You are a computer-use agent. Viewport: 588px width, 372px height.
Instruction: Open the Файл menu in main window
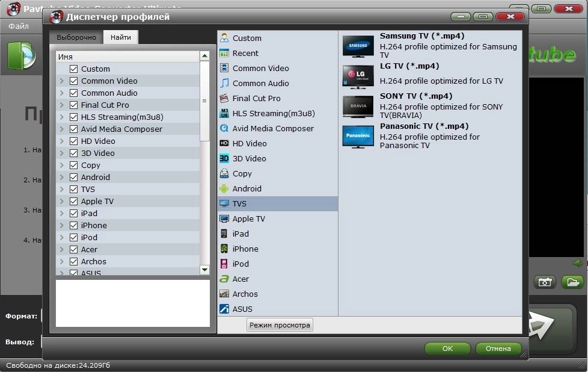click(x=19, y=26)
